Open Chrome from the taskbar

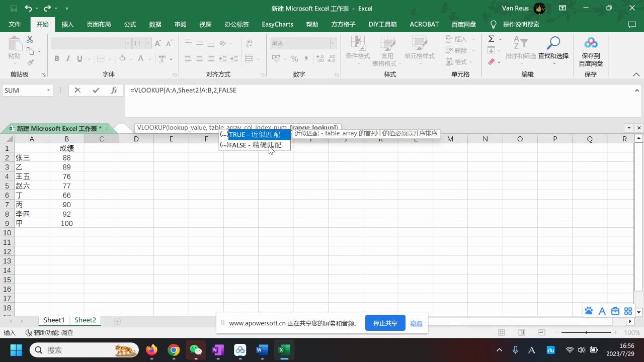click(x=174, y=350)
